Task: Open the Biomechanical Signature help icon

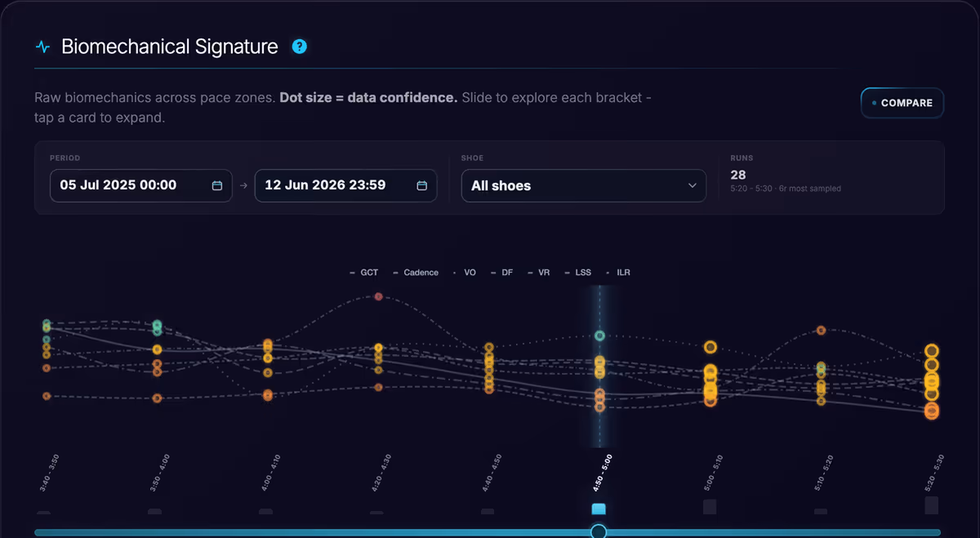Action: (300, 47)
